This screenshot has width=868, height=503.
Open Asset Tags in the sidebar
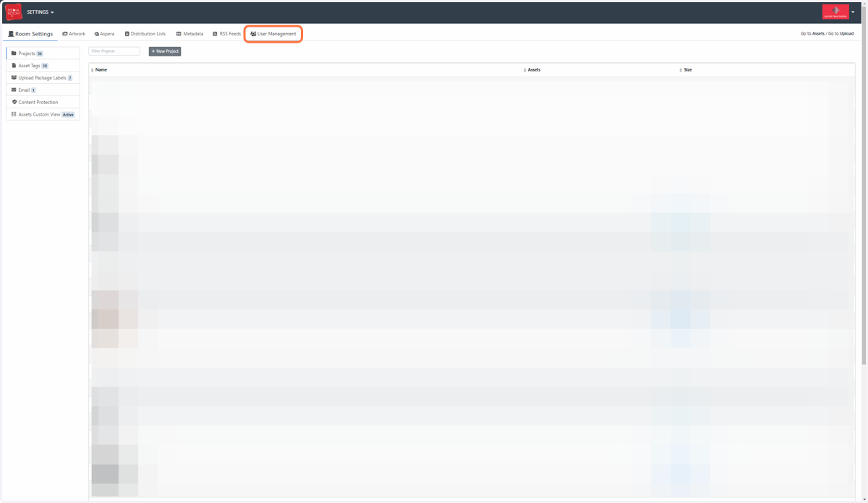click(43, 66)
